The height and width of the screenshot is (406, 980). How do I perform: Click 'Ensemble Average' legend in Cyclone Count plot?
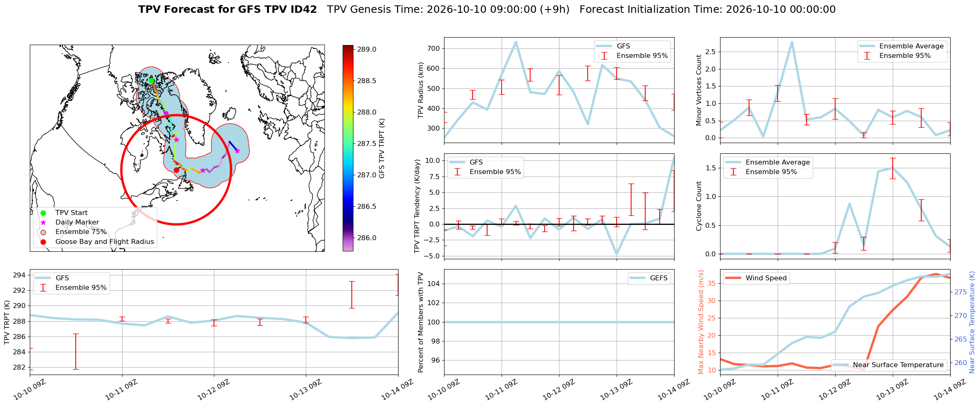coord(768,162)
